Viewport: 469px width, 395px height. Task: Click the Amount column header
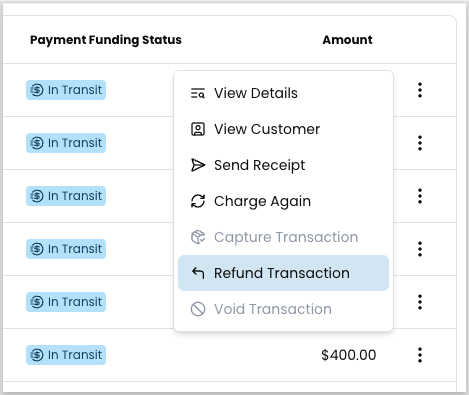point(347,40)
